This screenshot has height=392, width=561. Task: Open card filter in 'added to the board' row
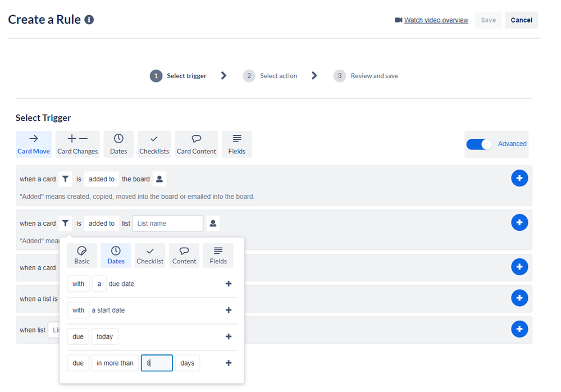pyautogui.click(x=65, y=179)
